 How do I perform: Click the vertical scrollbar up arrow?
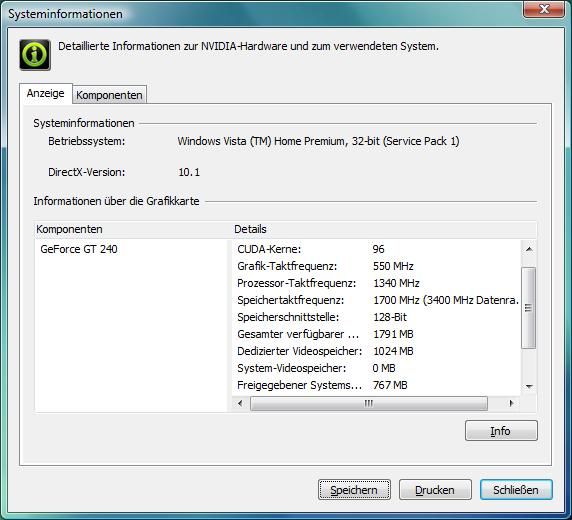[529, 249]
